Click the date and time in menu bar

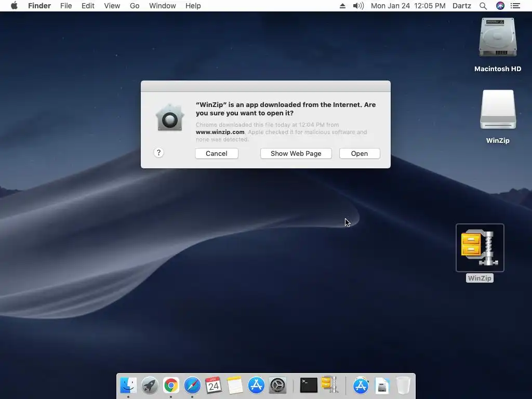point(408,6)
